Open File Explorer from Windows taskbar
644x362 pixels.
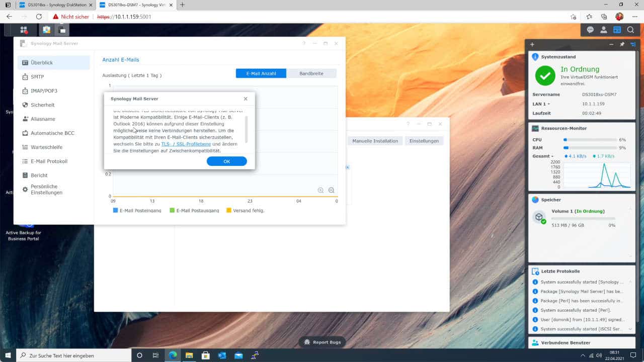tap(189, 355)
